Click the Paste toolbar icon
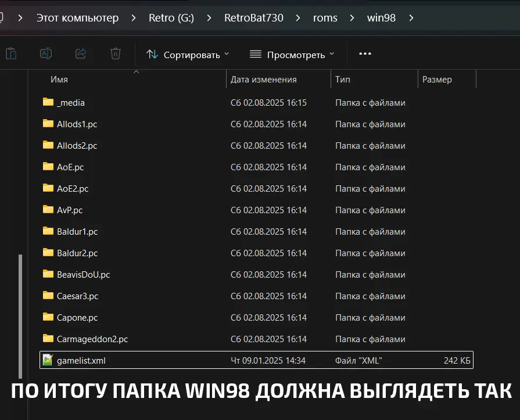This screenshot has width=520, height=420. coord(11,53)
